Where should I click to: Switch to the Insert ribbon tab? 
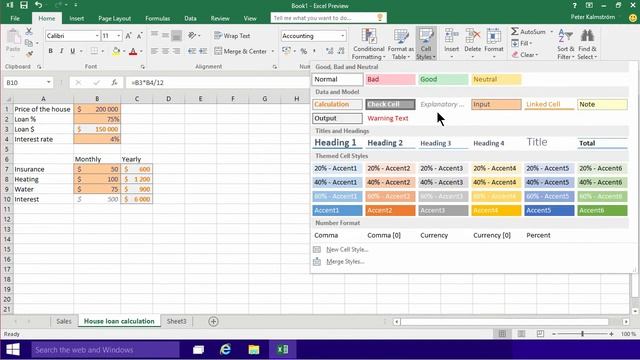[x=77, y=18]
